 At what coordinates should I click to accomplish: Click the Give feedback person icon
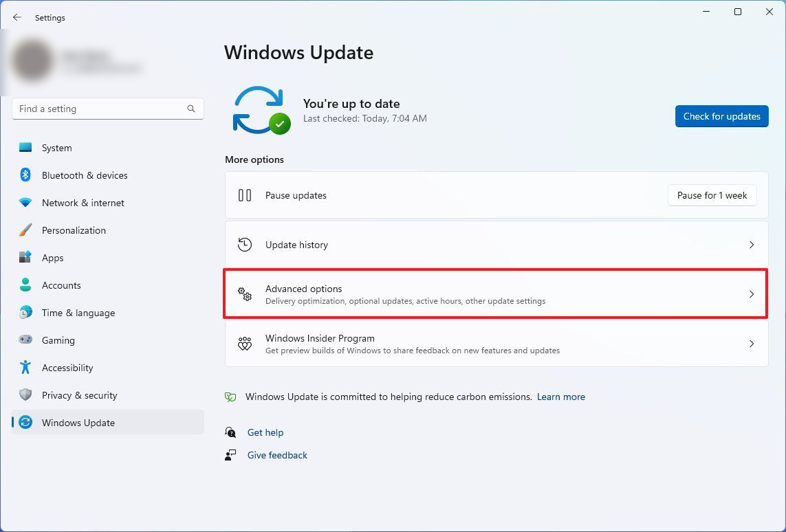pyautogui.click(x=230, y=455)
